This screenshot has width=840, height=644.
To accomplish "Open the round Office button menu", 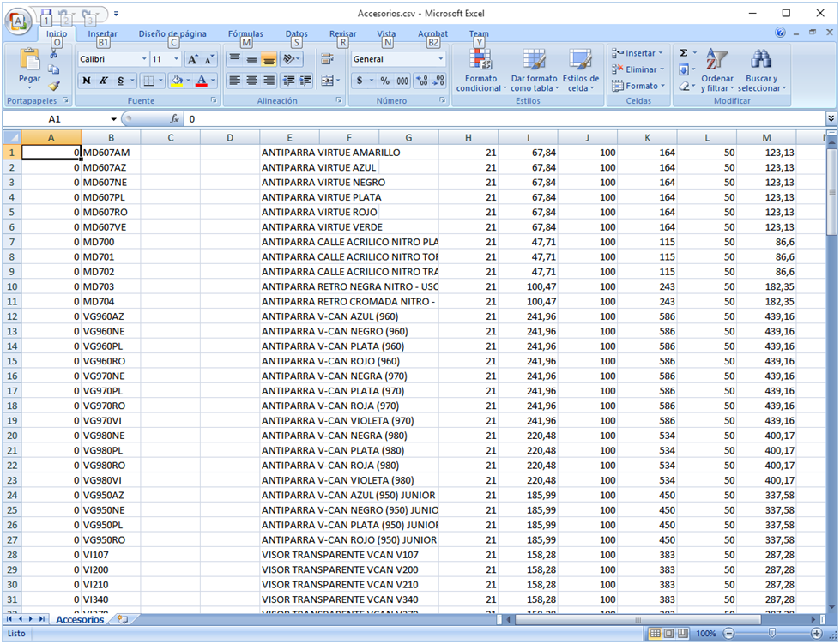I will (18, 21).
